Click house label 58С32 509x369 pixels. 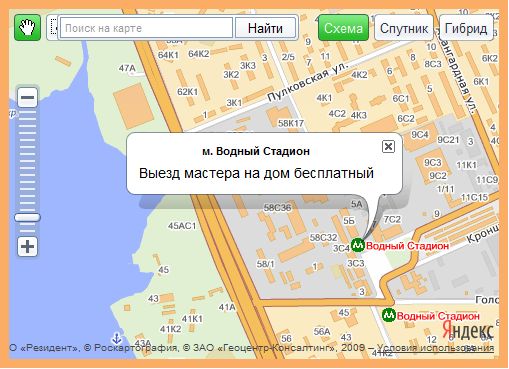click(323, 238)
